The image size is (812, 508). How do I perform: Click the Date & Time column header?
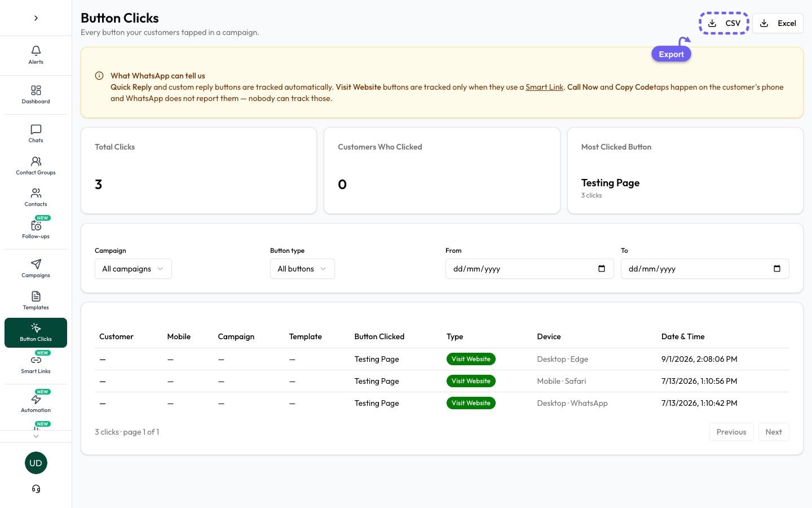(x=683, y=336)
